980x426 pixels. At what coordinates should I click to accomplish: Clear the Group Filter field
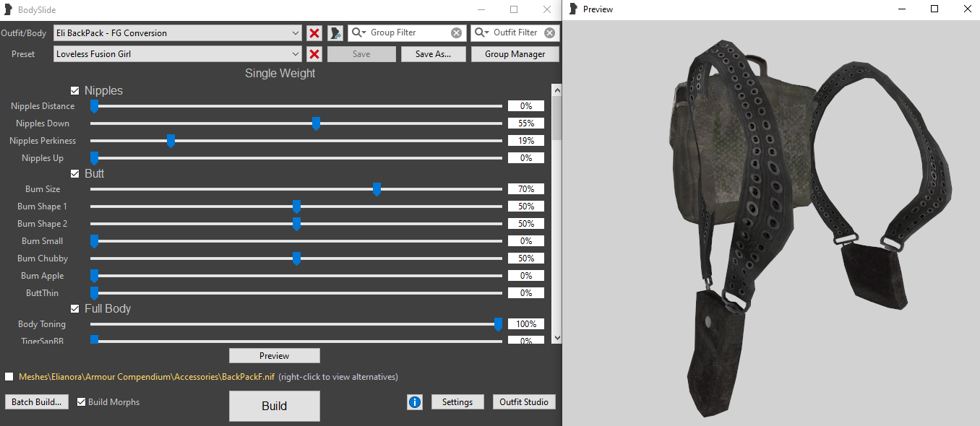coord(457,32)
